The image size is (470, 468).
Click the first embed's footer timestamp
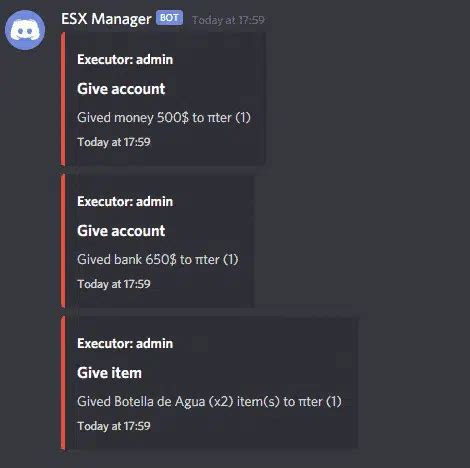(x=114, y=142)
